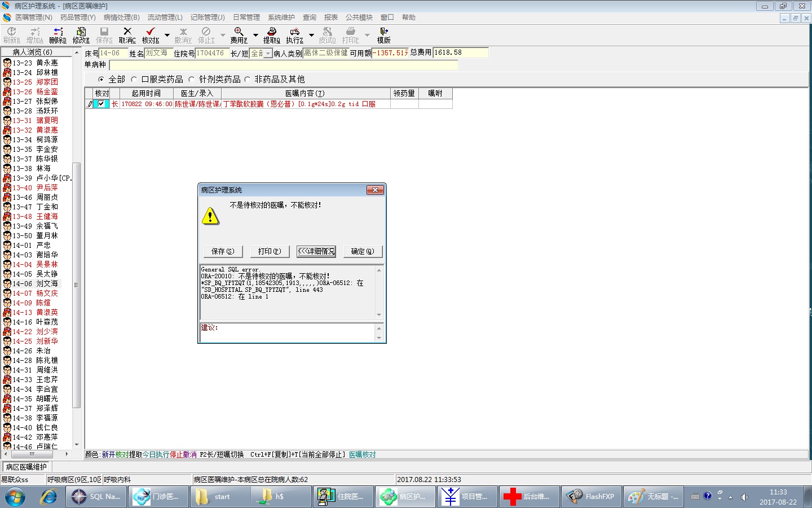Viewport: 812px width, 508px height.
Task: Switch to the 病区医嘱维护 bottom tab
Action: [27, 467]
